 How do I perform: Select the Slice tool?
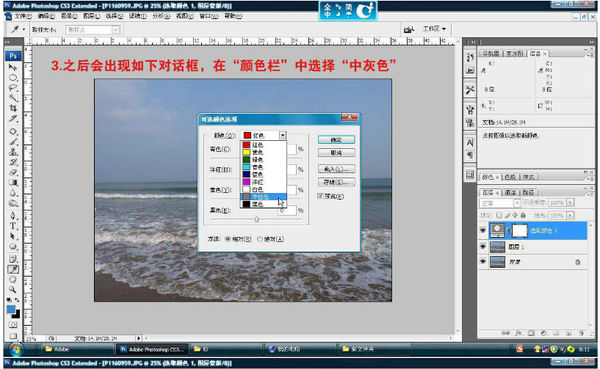click(x=13, y=119)
